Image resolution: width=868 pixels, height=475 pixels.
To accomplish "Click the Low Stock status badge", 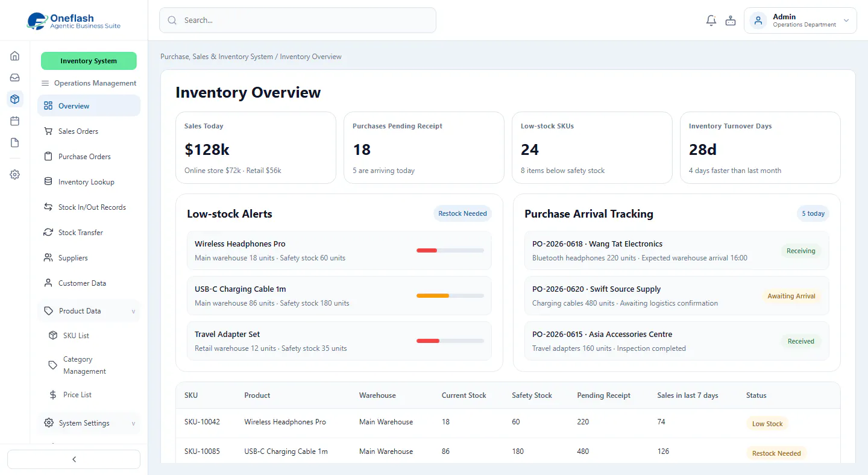I will (x=767, y=424).
